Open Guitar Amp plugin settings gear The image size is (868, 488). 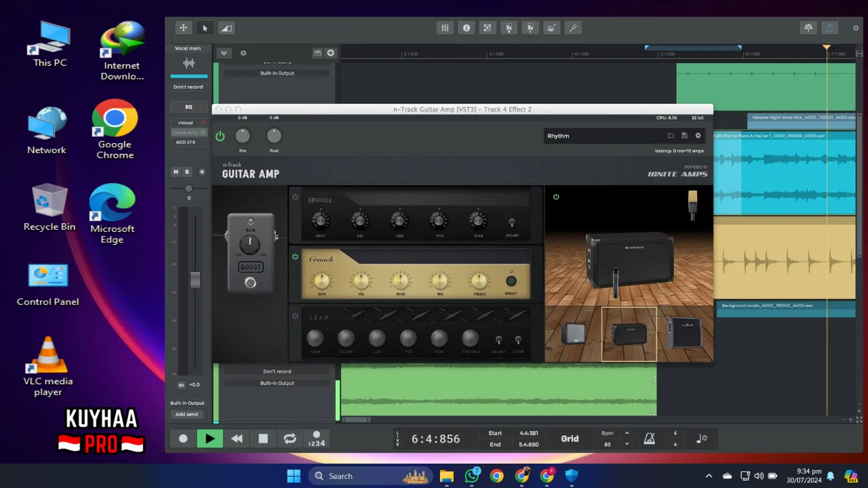pyautogui.click(x=698, y=136)
